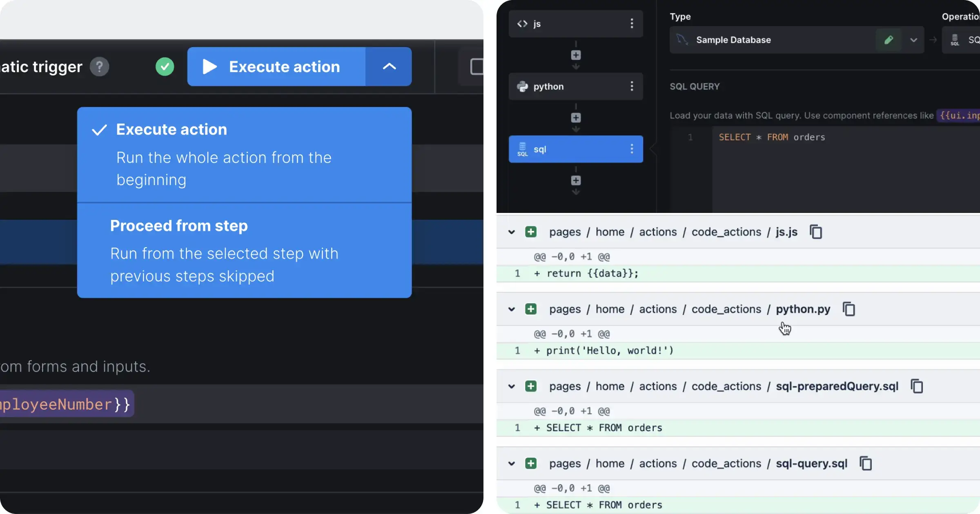Open the python.py file name link
Screen dimensions: 980x514
tap(803, 309)
